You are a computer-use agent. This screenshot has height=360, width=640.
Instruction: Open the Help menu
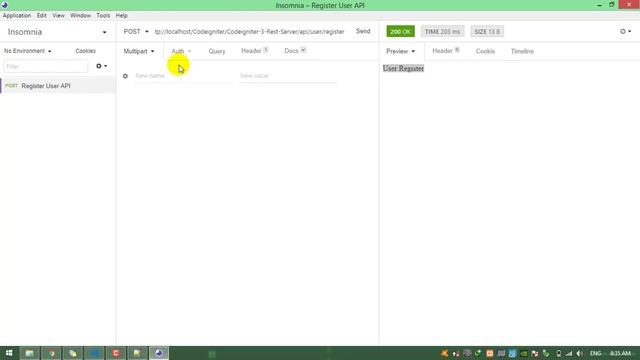[x=122, y=16]
